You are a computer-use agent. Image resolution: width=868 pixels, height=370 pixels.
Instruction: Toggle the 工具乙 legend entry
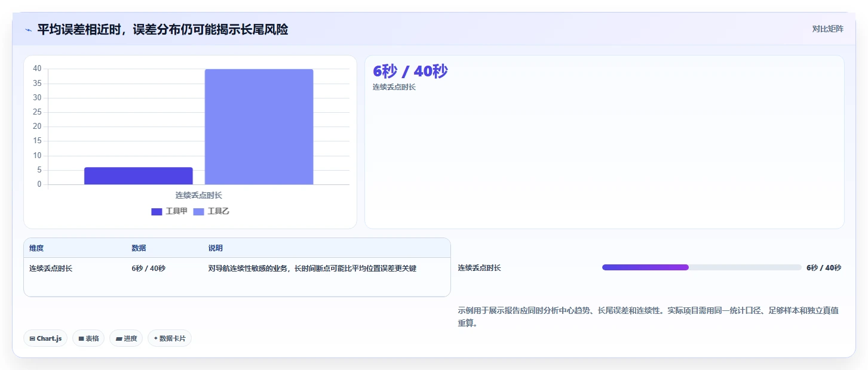click(211, 211)
